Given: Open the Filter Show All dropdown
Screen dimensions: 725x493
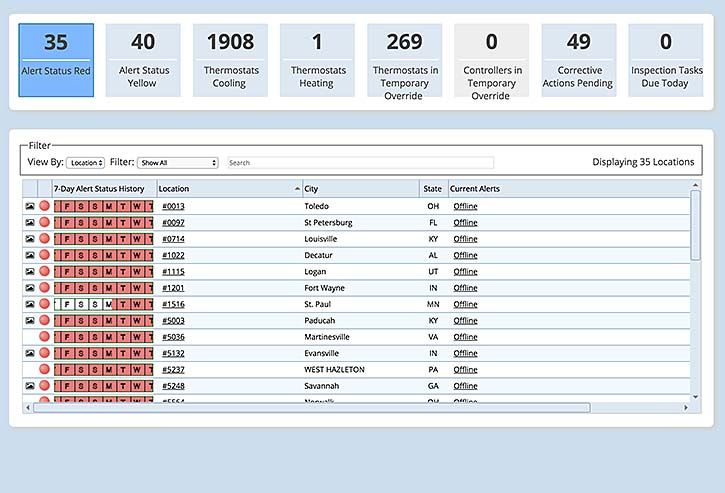Looking at the screenshot, I should 178,163.
